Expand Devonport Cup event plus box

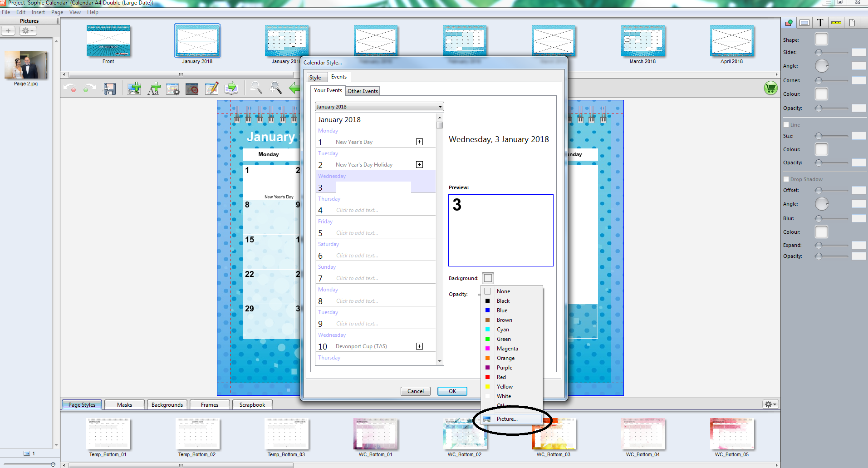[420, 346]
